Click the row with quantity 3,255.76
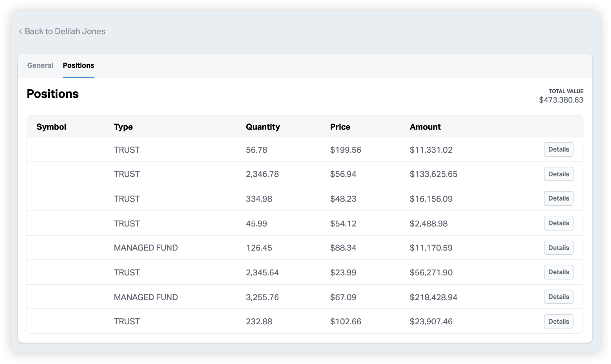611x364 pixels. (262, 297)
